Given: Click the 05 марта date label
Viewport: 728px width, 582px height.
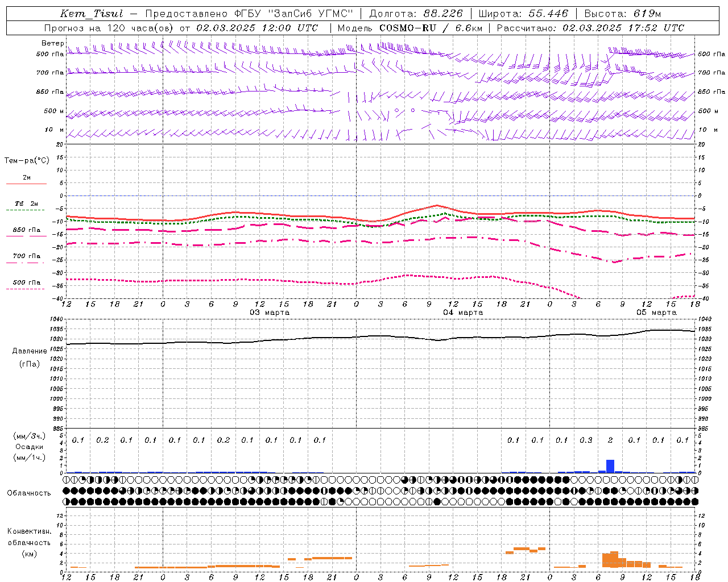Looking at the screenshot, I should click(656, 313).
